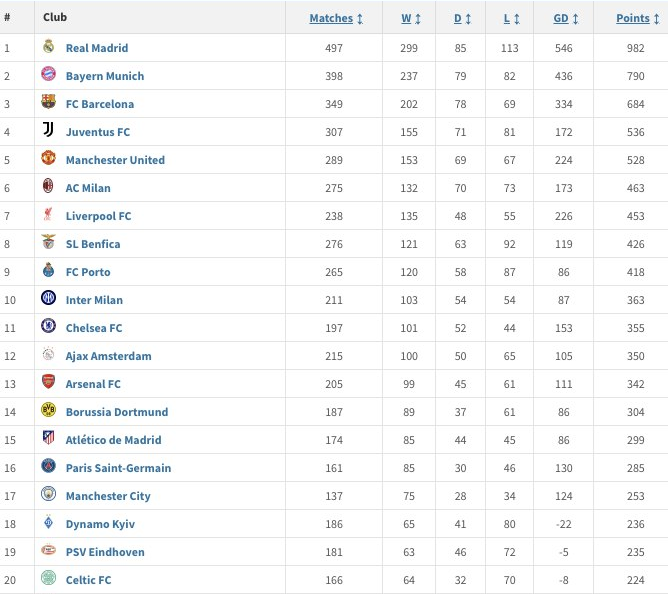Sort by draws using D header
Viewport: 668px width, 594px height.
click(462, 18)
